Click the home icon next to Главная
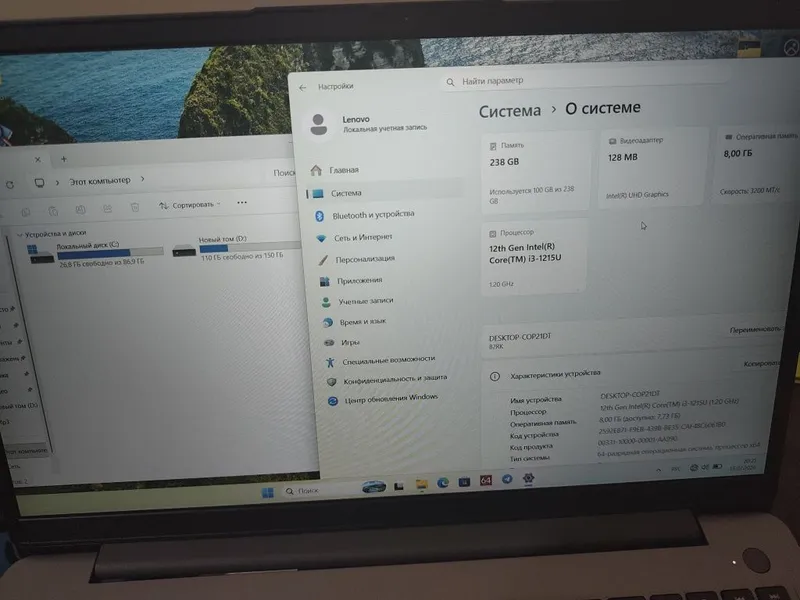 click(x=316, y=170)
